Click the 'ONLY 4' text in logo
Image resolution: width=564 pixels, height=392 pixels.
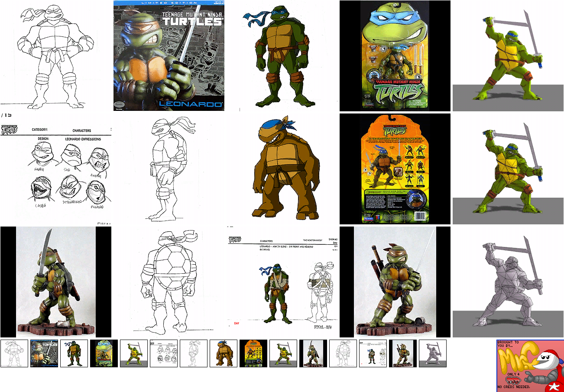[x=513, y=374]
